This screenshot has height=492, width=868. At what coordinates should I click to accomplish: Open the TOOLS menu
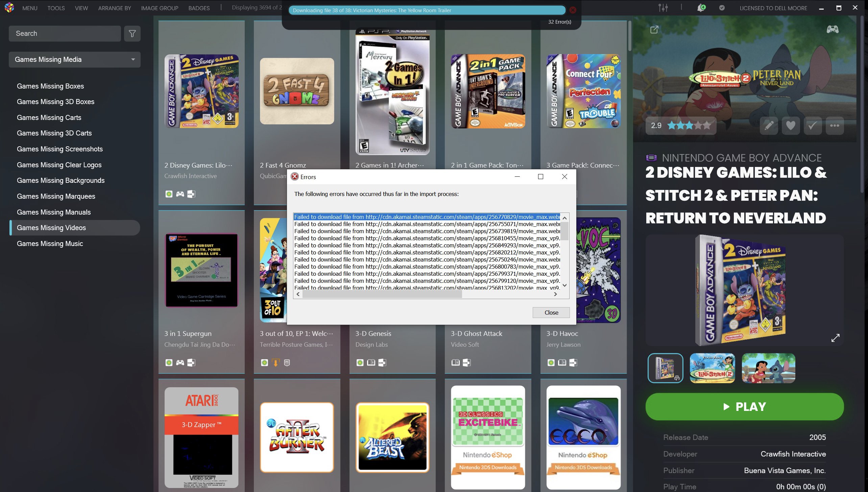coord(56,8)
